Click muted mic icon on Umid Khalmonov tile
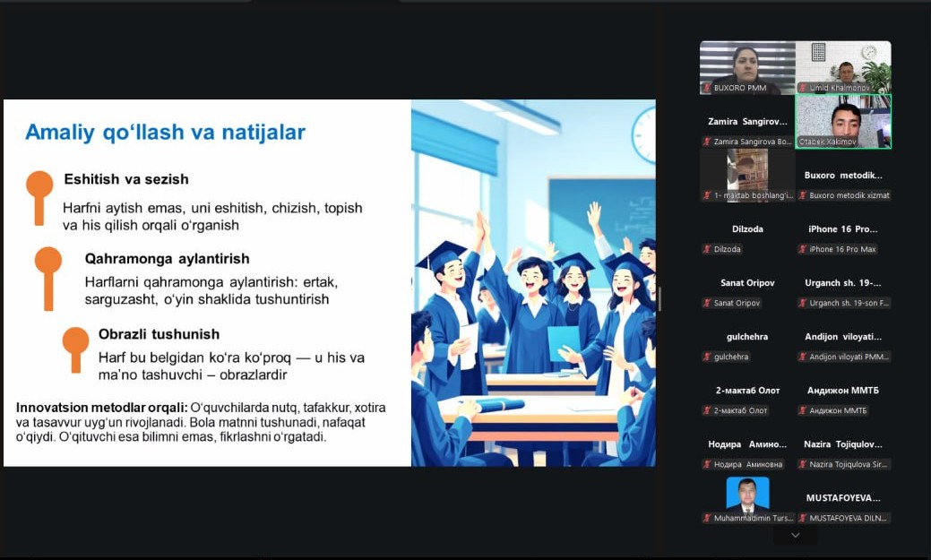931x560 pixels. pos(803,88)
